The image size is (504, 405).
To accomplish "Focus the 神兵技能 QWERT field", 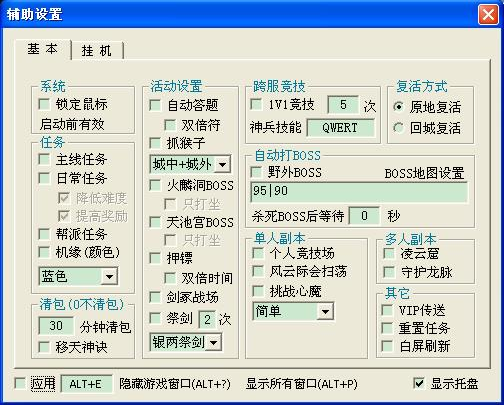I will (x=340, y=128).
